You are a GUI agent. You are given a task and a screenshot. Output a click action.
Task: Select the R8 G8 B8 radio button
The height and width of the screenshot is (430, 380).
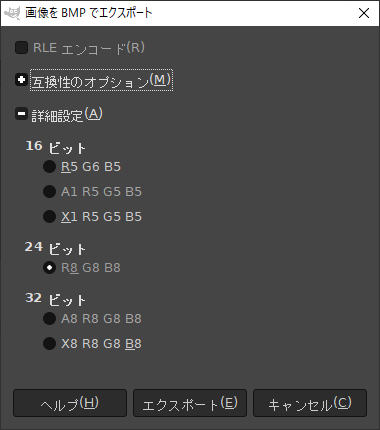click(x=49, y=267)
